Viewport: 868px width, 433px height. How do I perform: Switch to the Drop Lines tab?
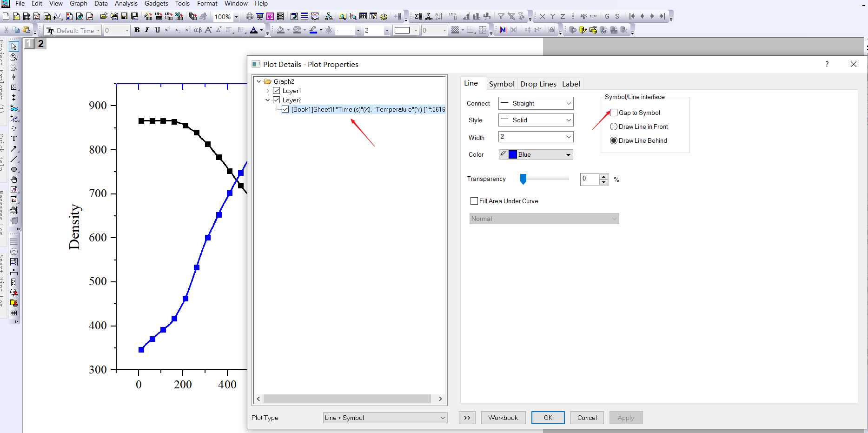538,84
